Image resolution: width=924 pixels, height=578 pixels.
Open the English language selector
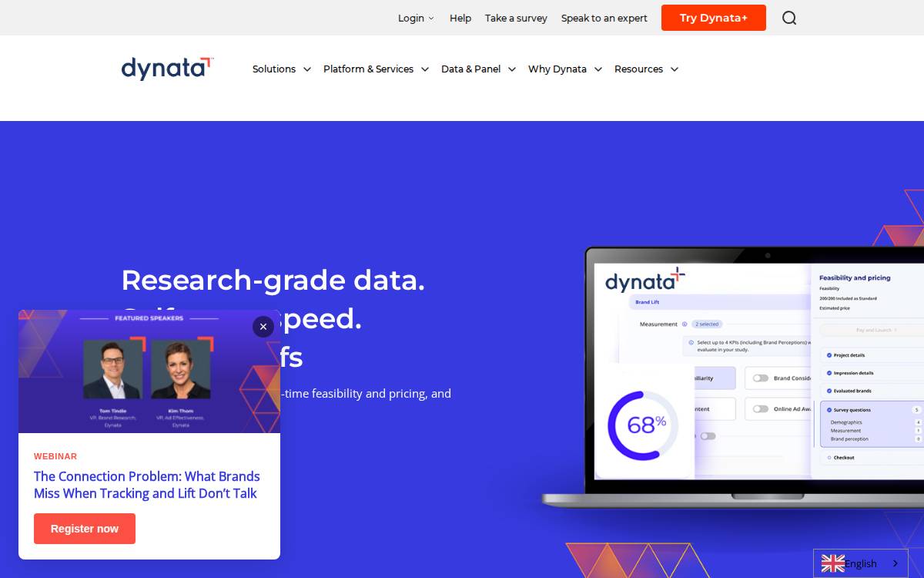[861, 563]
